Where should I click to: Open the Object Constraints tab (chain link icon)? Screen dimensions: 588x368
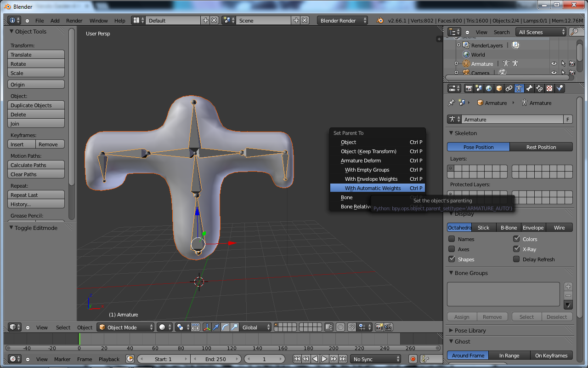coord(509,88)
